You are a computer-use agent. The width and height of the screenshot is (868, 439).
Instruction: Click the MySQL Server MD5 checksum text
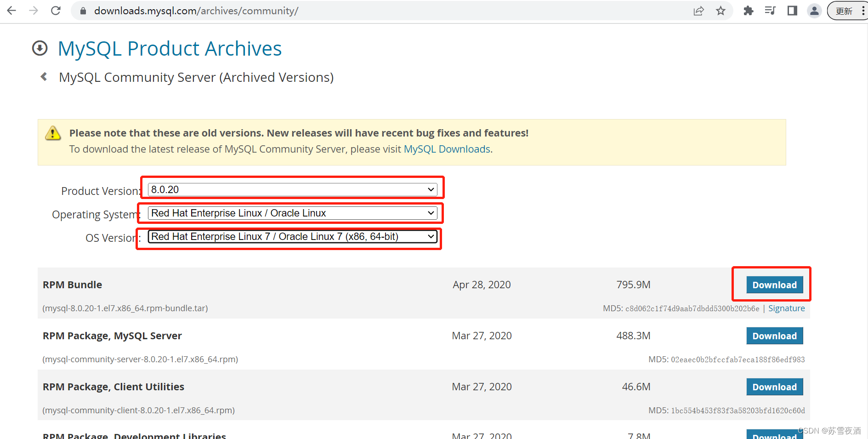(726, 359)
